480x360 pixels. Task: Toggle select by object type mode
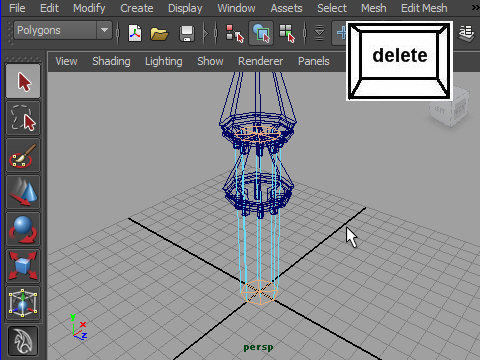coord(261,33)
